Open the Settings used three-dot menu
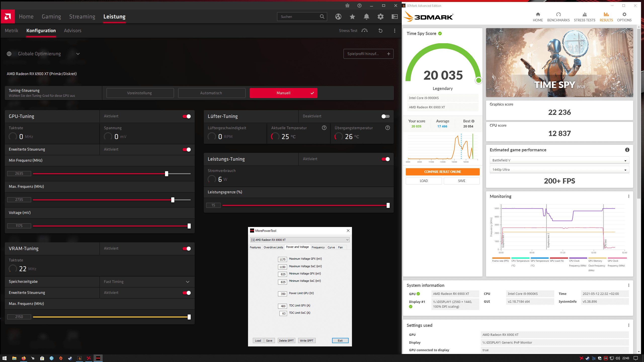Image resolution: width=644 pixels, height=362 pixels. pyautogui.click(x=629, y=325)
